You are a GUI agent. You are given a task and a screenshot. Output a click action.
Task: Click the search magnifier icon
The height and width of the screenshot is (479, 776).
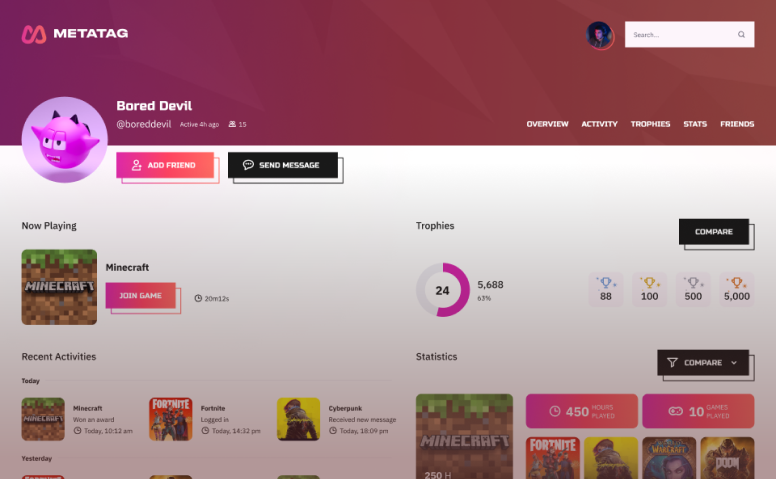741,35
